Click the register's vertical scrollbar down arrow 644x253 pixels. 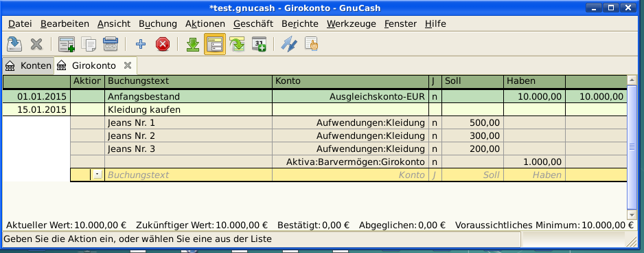(632, 214)
